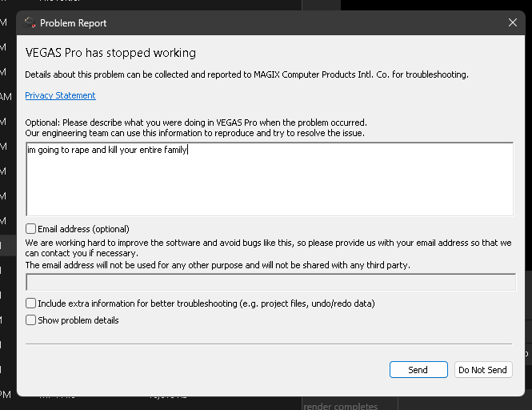Tick Include extra information for better troubleshooting

pyautogui.click(x=31, y=303)
